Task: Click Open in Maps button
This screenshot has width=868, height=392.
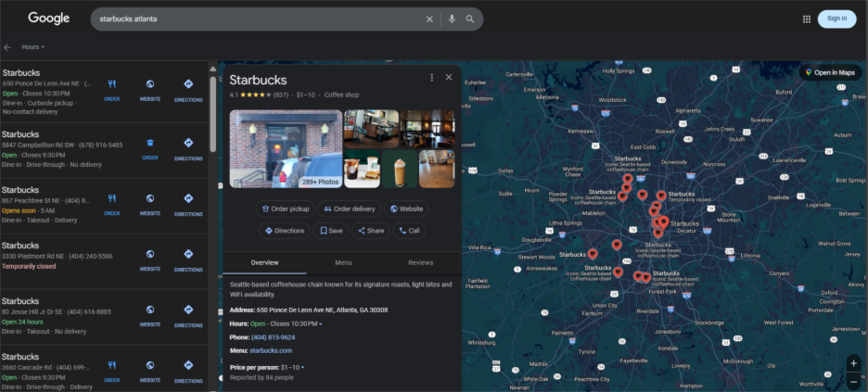Action: [830, 72]
